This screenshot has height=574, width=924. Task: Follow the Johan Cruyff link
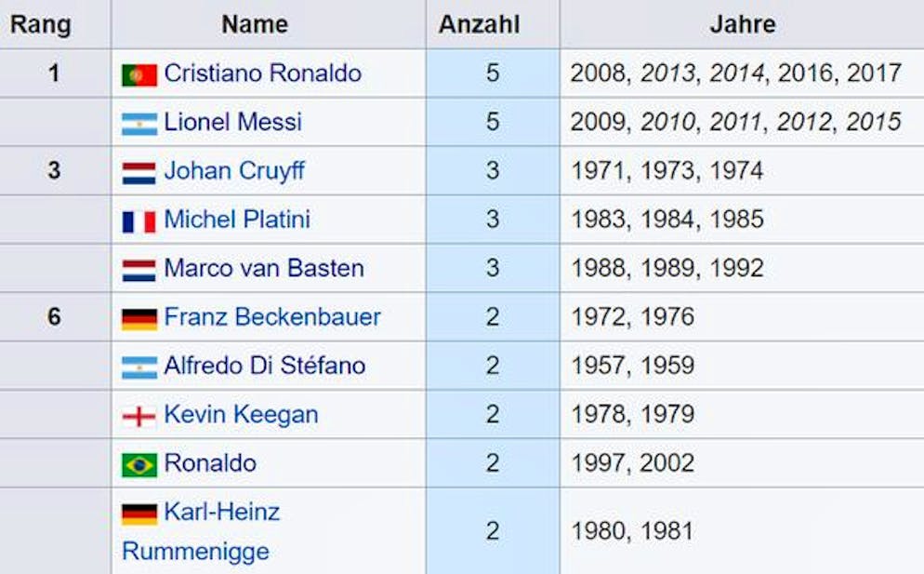(x=234, y=171)
